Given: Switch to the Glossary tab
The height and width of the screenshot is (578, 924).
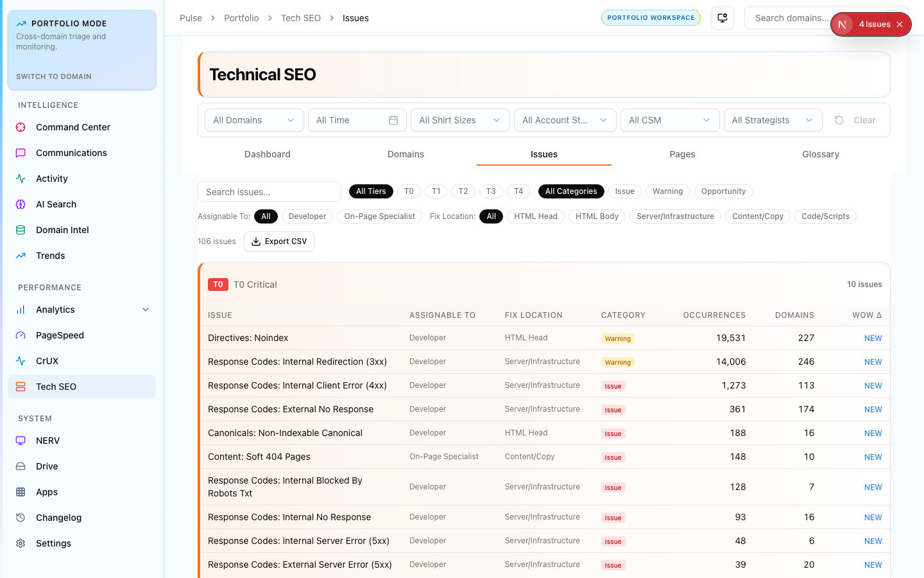Looking at the screenshot, I should click(x=820, y=154).
